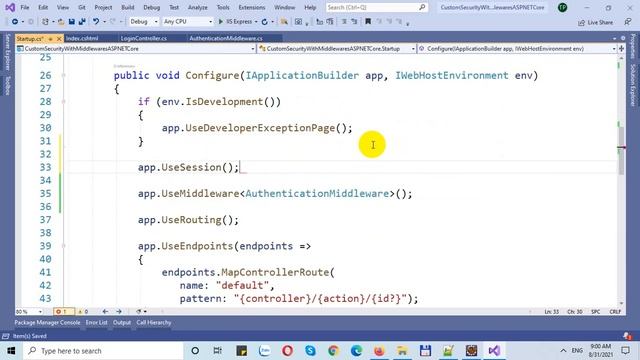Click the uncomment selected lines icon
The height and width of the screenshot is (360, 640).
pos(354,22)
